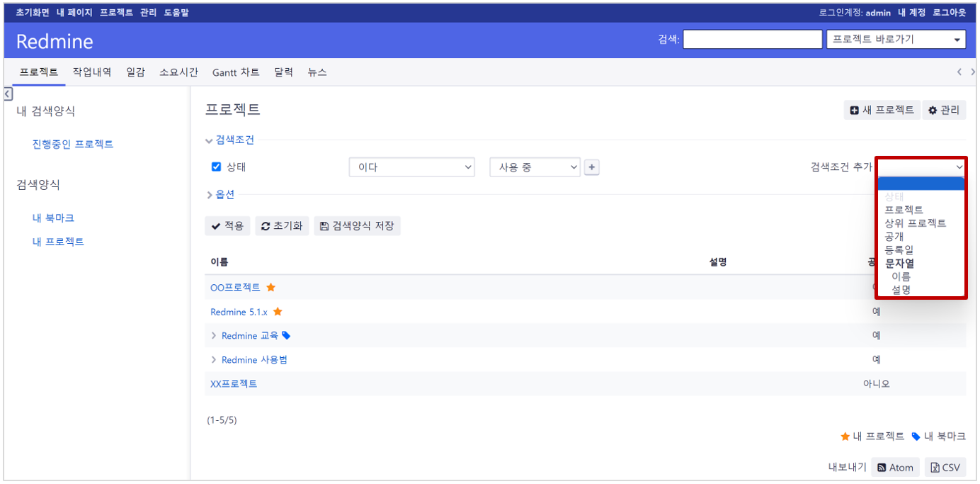Click the 설명 column header
Image resolution: width=980 pixels, height=484 pixels.
tap(718, 262)
